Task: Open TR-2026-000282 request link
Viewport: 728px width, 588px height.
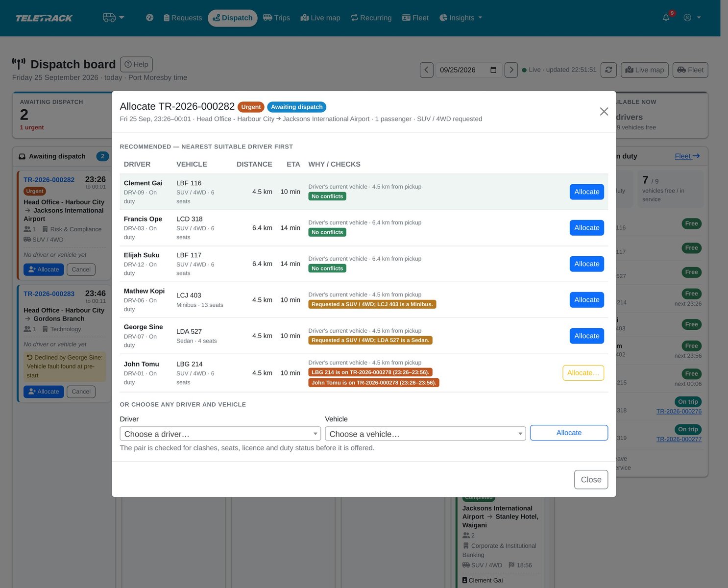Action: pos(49,180)
